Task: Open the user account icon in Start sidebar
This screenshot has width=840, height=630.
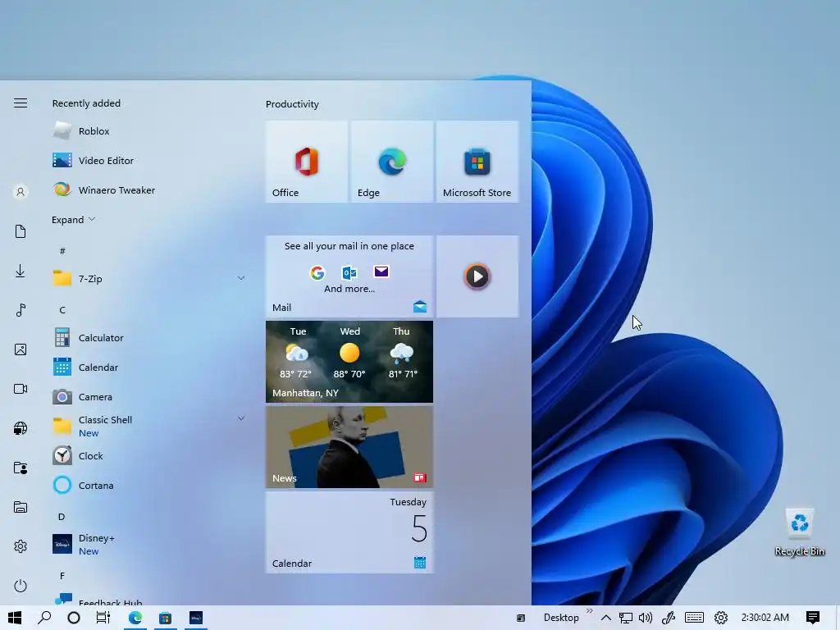Action: [21, 192]
